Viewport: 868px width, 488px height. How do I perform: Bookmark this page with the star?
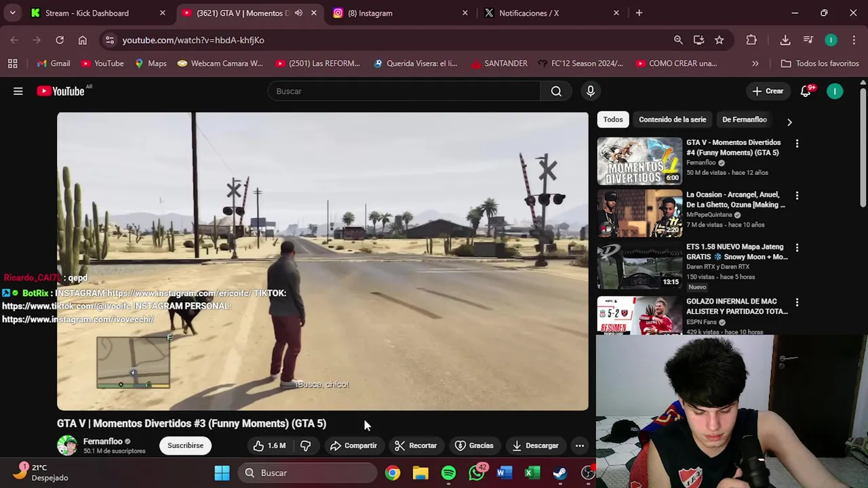719,40
